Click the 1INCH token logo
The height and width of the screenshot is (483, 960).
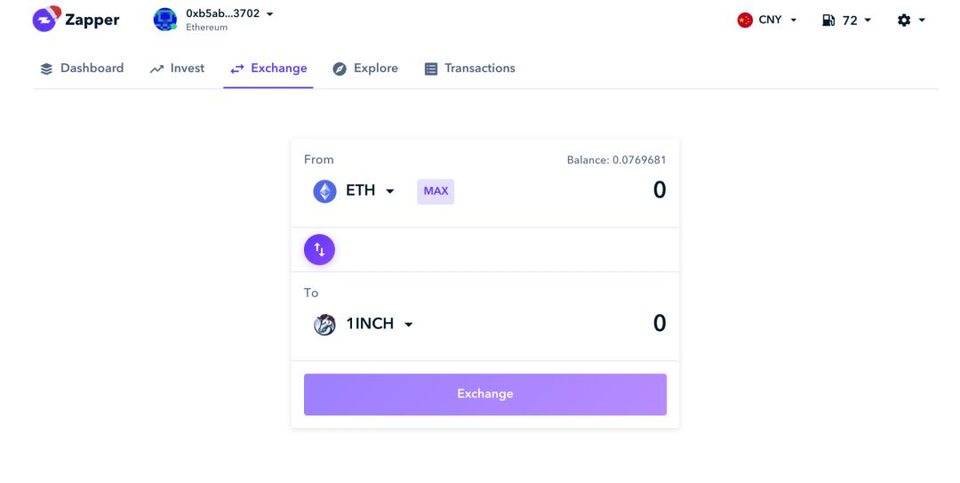[x=325, y=324]
